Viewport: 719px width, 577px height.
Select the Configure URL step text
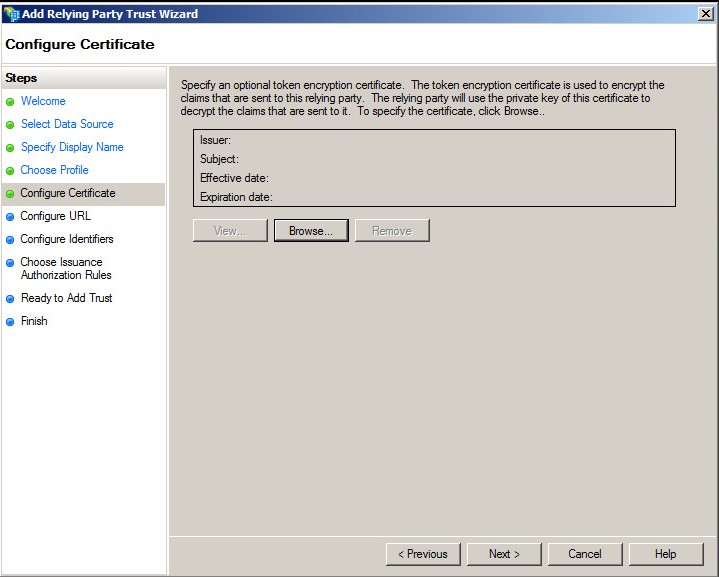pyautogui.click(x=55, y=216)
